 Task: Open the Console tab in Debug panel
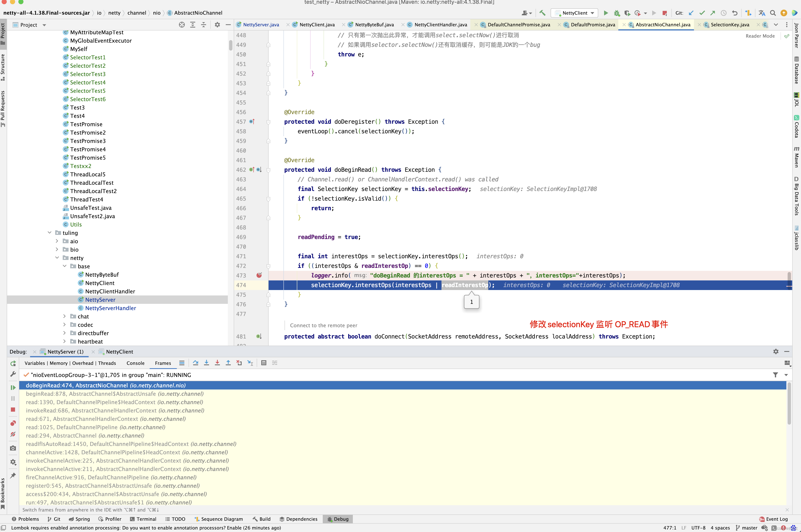pos(135,363)
